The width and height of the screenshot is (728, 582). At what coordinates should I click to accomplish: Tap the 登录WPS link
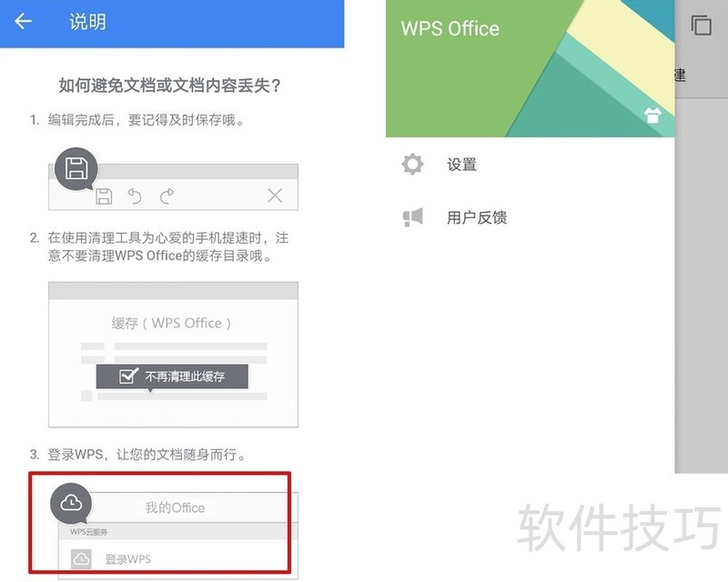127,558
